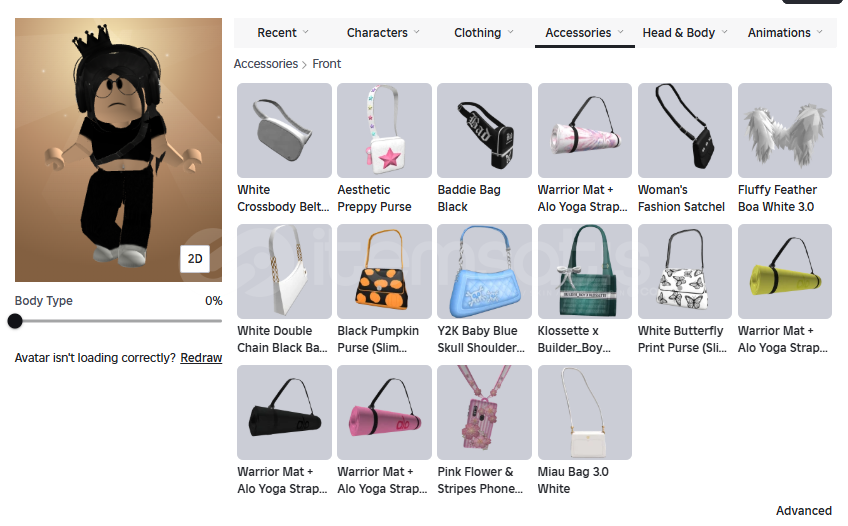Select the White Crossbody Belt bag item
The width and height of the screenshot is (848, 526).
(x=284, y=130)
